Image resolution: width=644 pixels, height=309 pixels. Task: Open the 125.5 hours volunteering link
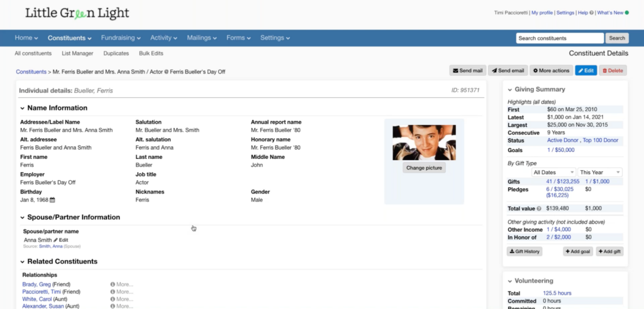pos(557,293)
